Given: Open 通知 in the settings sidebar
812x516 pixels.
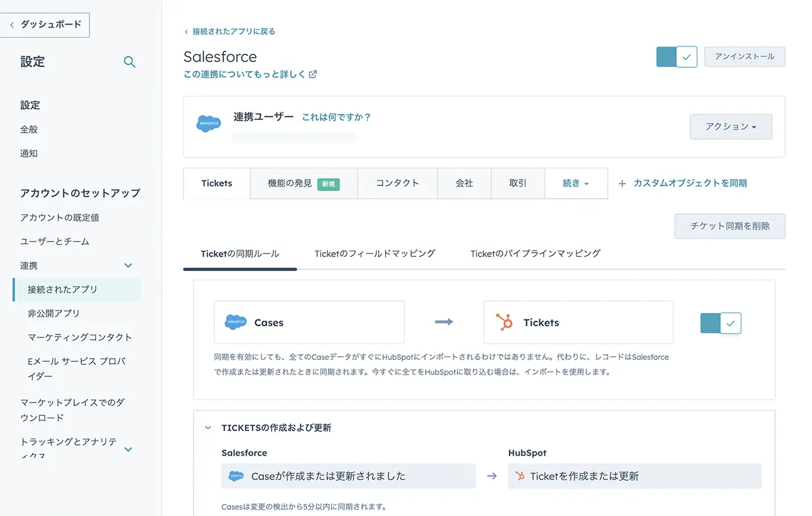Looking at the screenshot, I should click(x=29, y=154).
